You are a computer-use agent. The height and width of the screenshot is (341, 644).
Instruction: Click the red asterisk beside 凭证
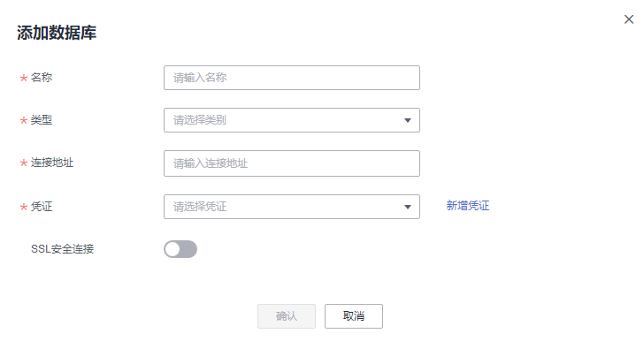point(23,207)
